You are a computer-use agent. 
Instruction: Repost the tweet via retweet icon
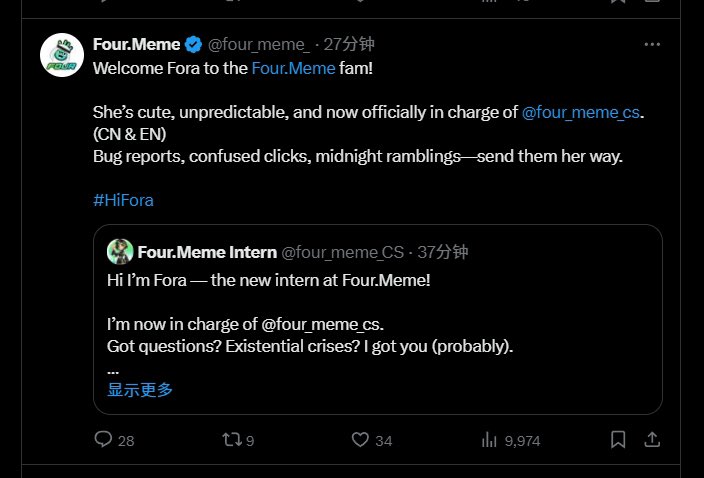[x=230, y=439]
